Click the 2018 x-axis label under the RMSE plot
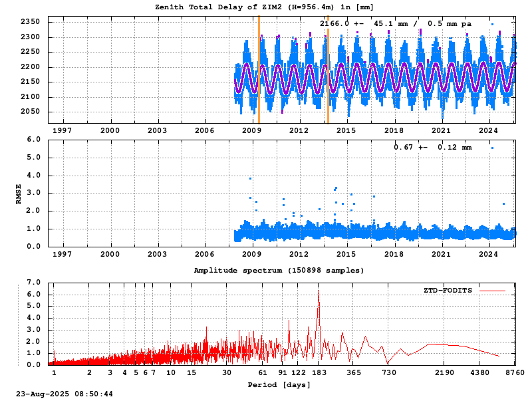 pos(394,254)
